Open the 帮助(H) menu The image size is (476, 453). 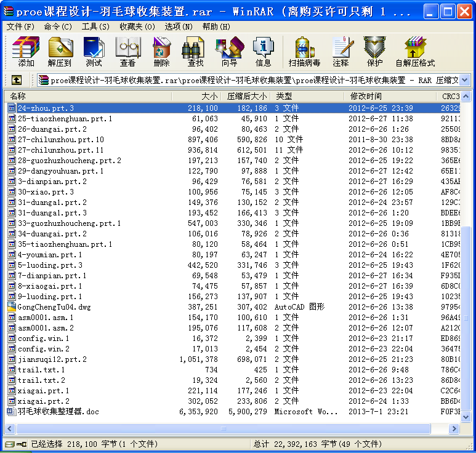click(x=216, y=26)
